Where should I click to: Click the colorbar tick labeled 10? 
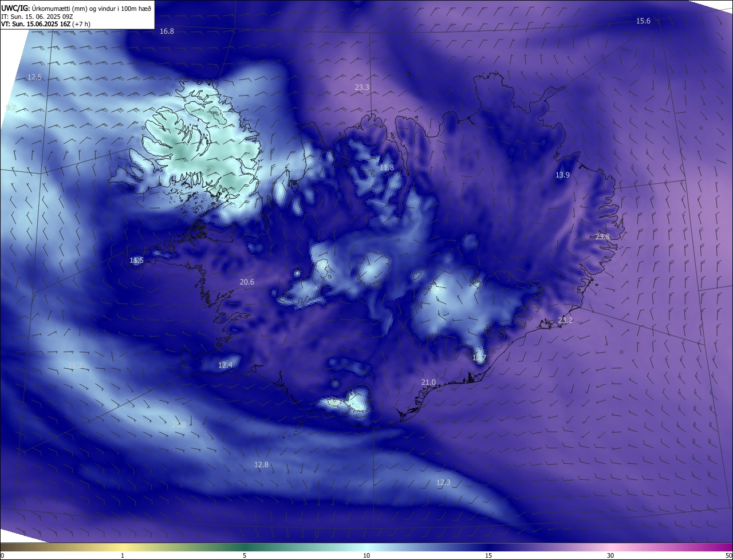tap(366, 555)
